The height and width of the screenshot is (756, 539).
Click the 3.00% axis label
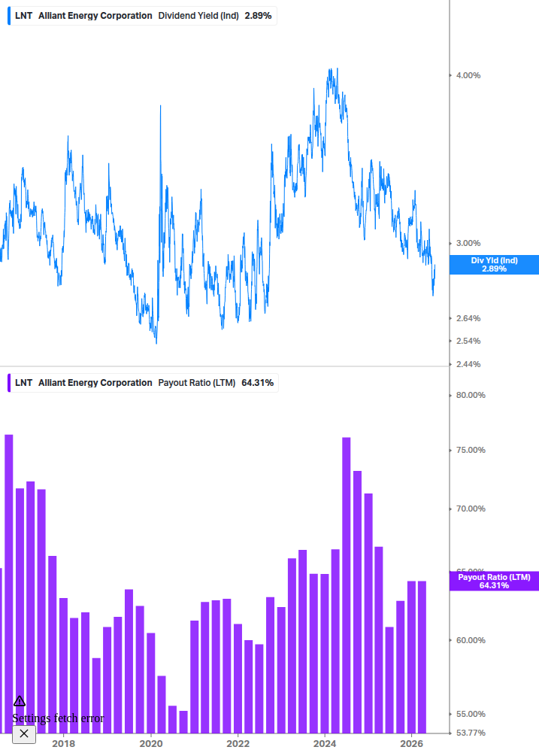468,244
